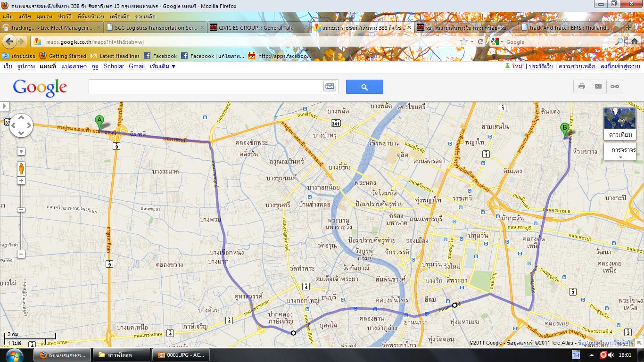Click the volume speaker icon in tray
This screenshot has width=644, height=362.
(x=611, y=355)
